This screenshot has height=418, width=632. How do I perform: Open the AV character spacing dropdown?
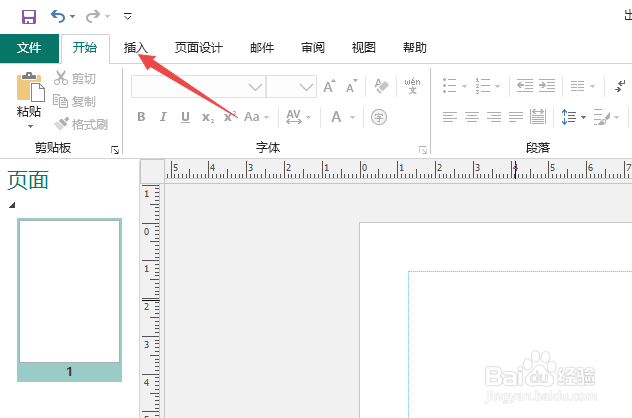tap(298, 117)
